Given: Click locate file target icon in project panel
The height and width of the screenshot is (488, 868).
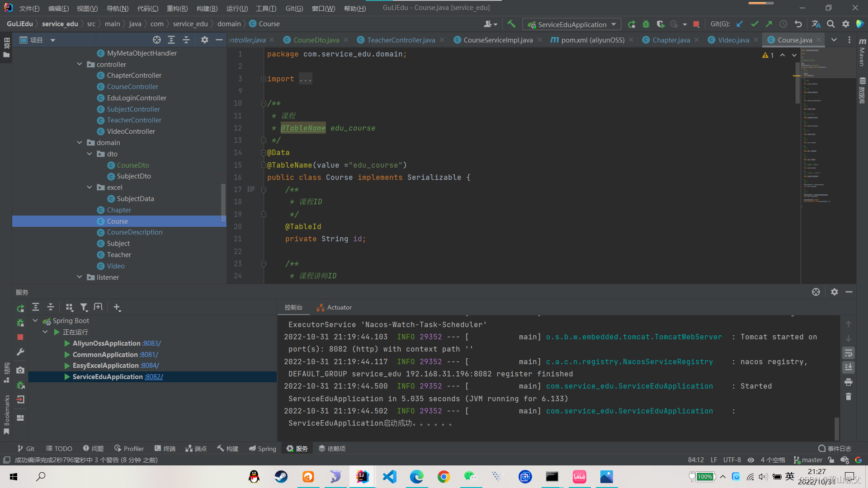Looking at the screenshot, I should [x=157, y=40].
